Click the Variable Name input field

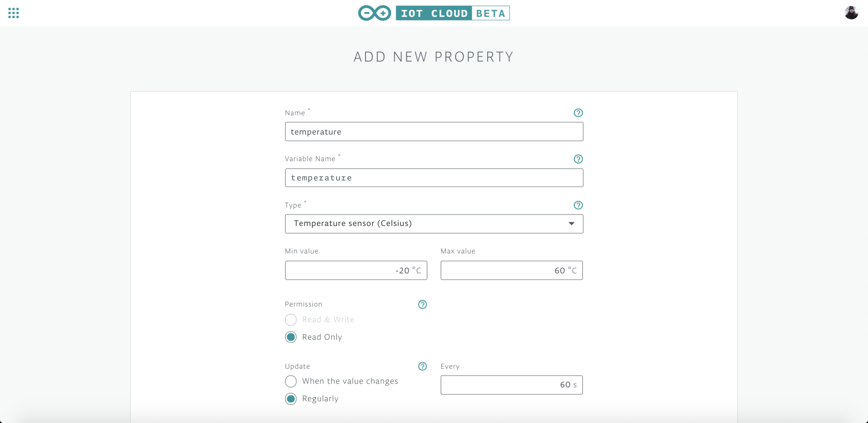click(x=434, y=178)
